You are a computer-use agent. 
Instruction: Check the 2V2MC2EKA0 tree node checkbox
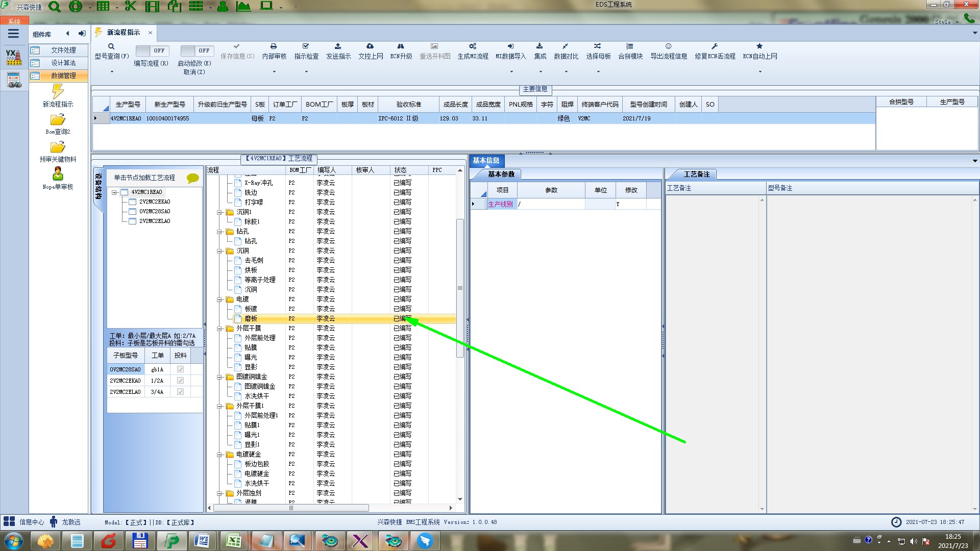pyautogui.click(x=133, y=202)
